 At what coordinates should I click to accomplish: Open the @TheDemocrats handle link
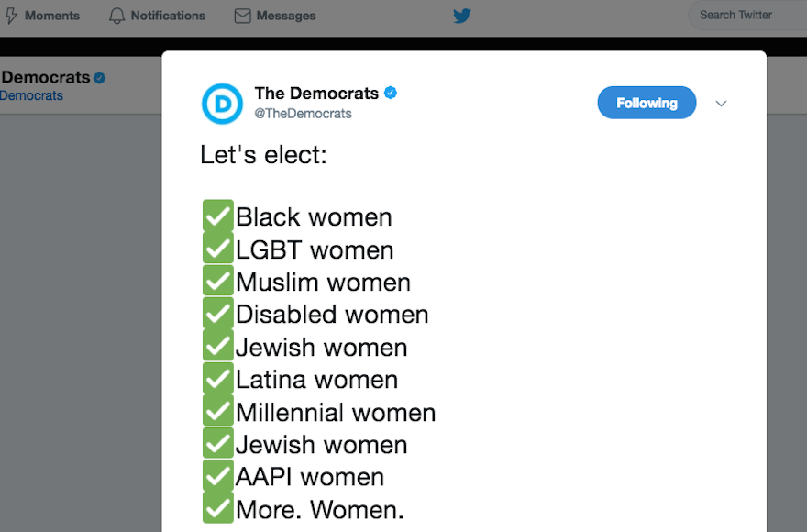(303, 114)
